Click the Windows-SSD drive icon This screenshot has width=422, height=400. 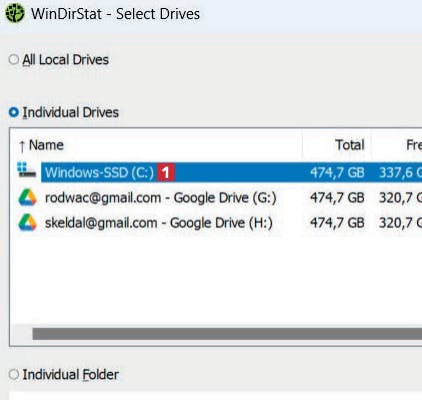pos(27,170)
